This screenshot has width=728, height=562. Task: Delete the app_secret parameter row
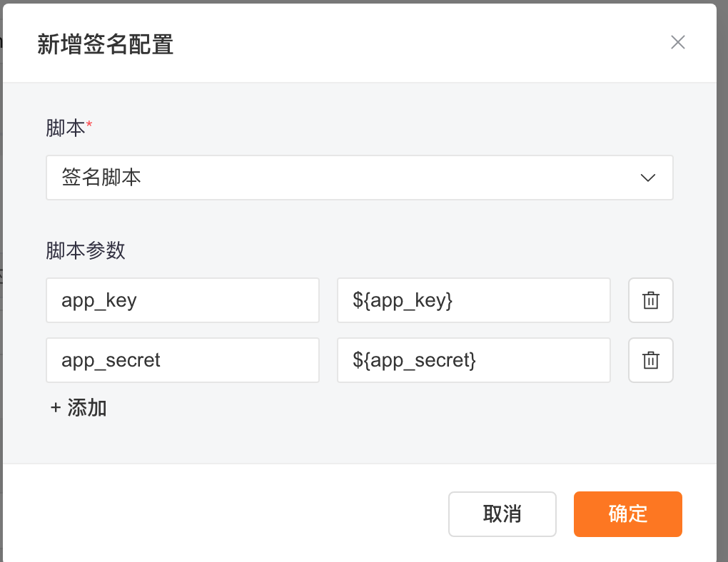coord(650,360)
